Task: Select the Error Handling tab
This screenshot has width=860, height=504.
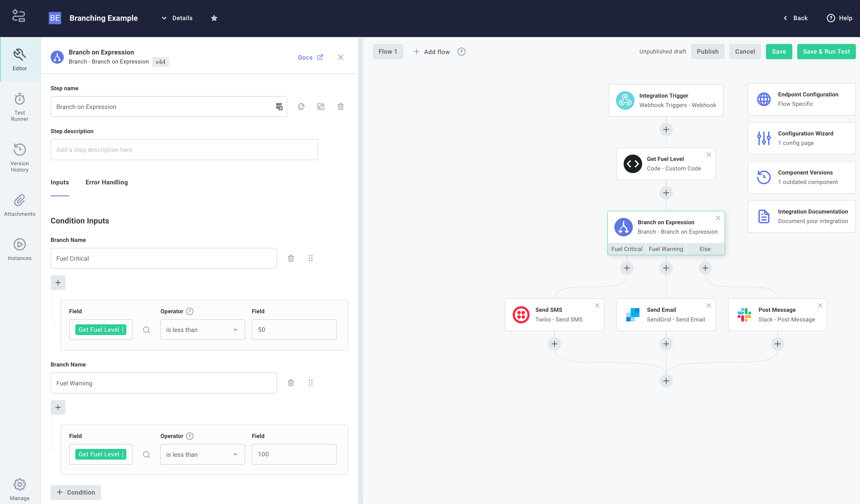Action: click(107, 182)
